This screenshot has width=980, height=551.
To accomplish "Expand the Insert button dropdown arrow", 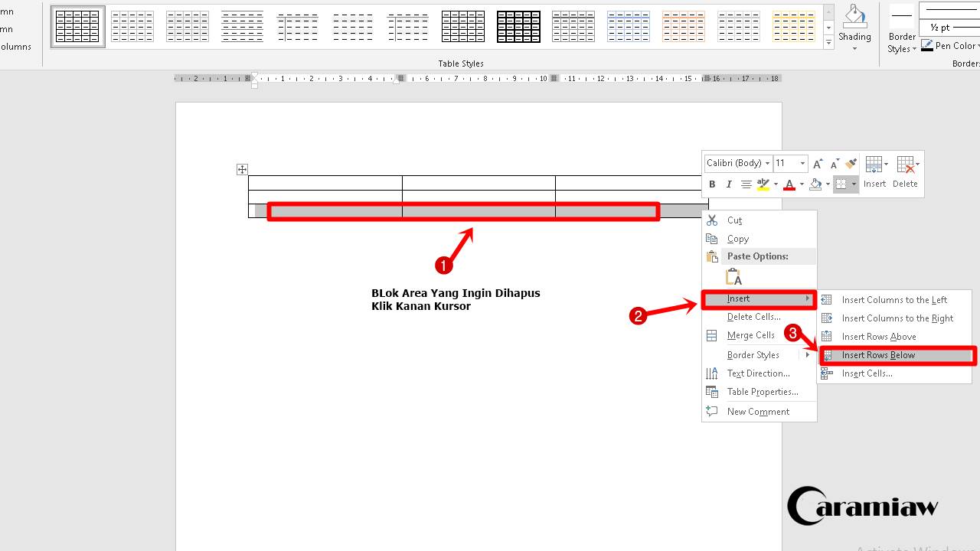I will pos(886,165).
